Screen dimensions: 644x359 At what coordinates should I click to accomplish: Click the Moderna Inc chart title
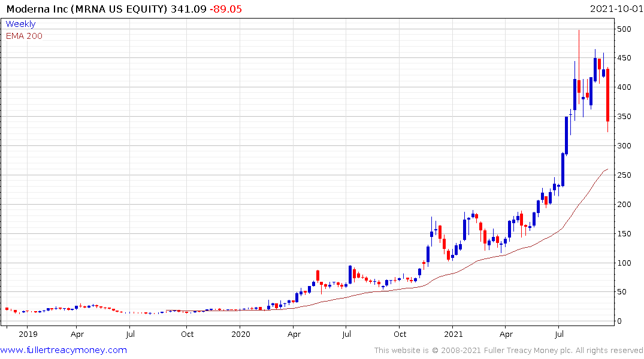tap(87, 9)
